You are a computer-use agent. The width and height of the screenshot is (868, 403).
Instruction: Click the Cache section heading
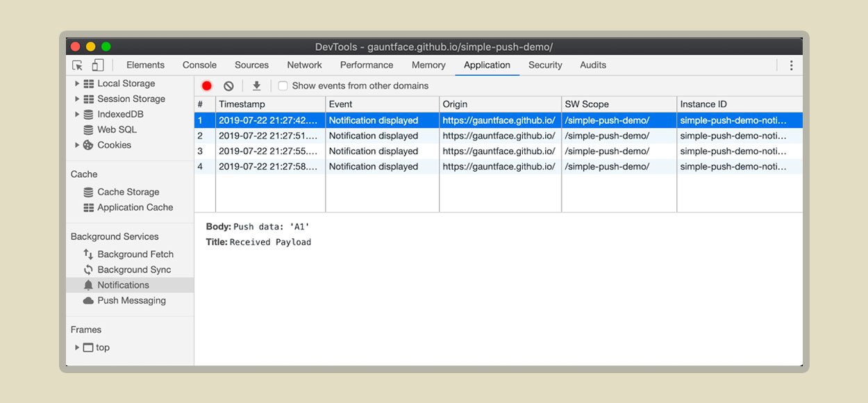84,174
